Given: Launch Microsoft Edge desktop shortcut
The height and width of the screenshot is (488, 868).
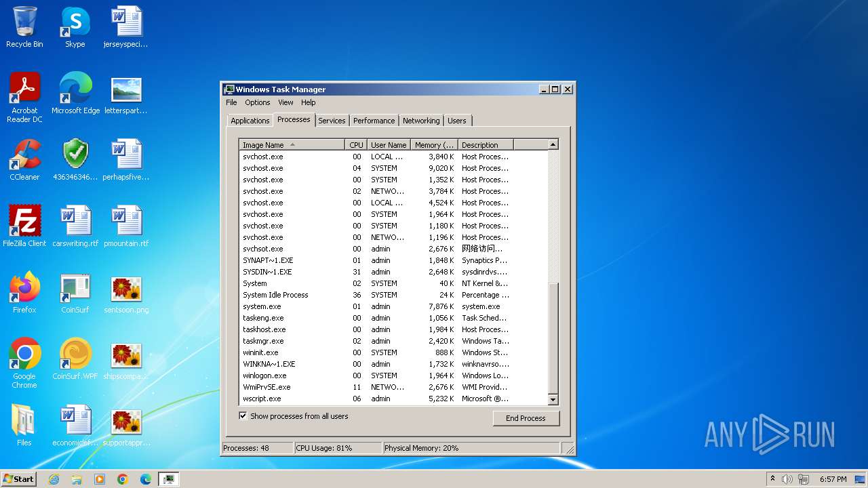Looking at the screenshot, I should point(75,93).
